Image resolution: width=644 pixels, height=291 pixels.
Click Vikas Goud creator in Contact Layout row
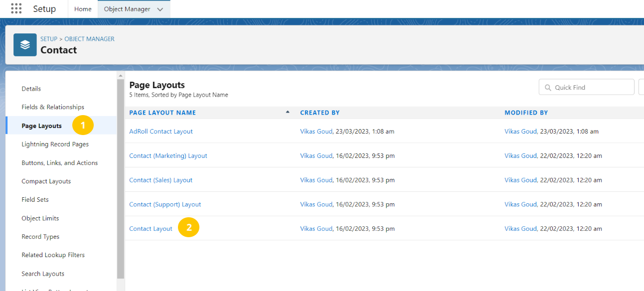[316, 229]
